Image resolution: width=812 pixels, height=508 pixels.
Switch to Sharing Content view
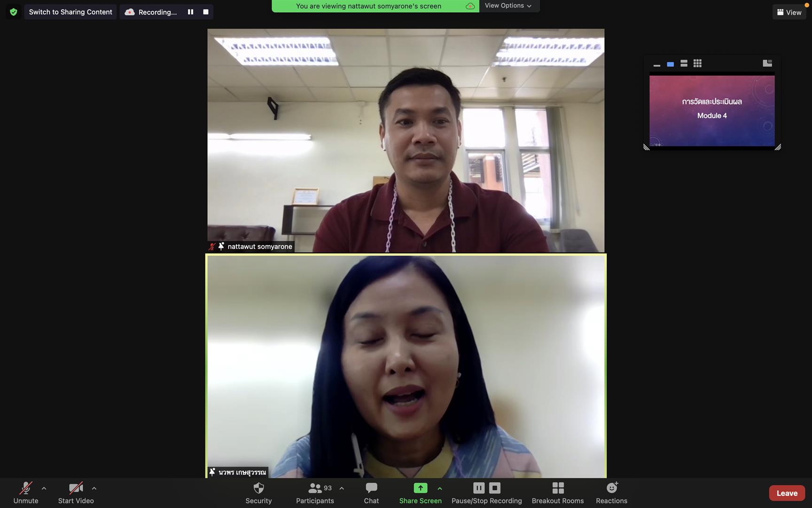pyautogui.click(x=70, y=12)
